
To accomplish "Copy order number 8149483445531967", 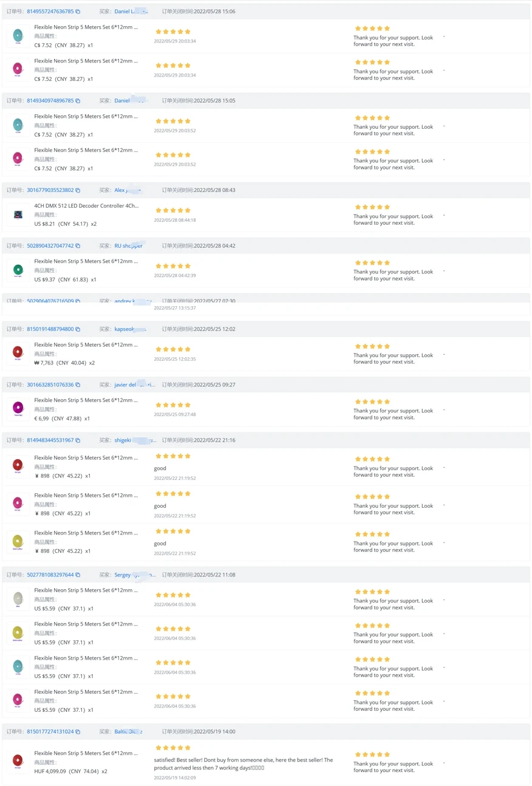I will click(78, 440).
